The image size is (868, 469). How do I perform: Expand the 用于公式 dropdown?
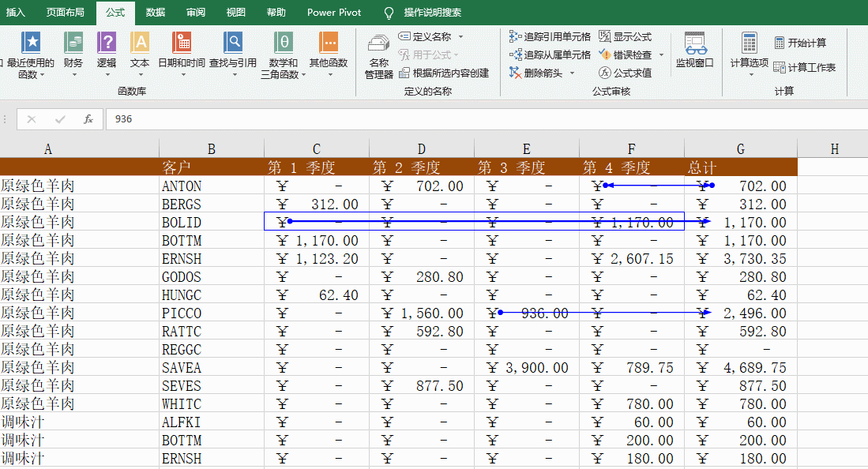click(x=457, y=54)
